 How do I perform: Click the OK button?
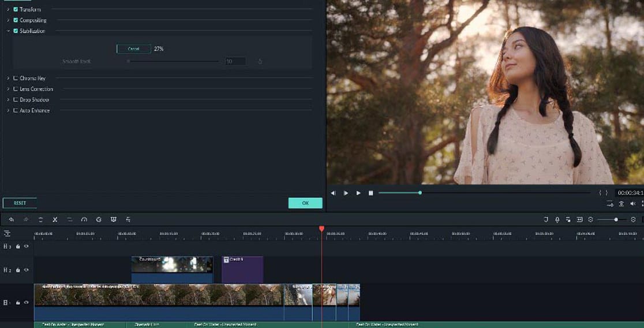pos(305,203)
